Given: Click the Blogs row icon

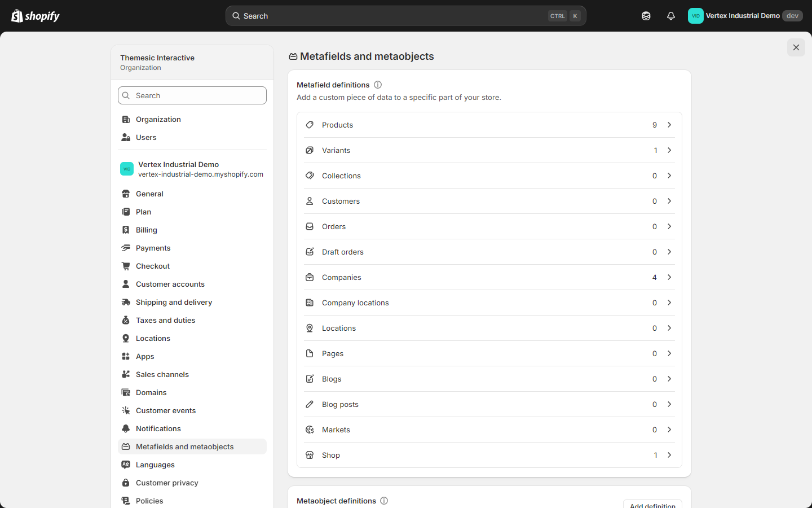Looking at the screenshot, I should pos(310,379).
